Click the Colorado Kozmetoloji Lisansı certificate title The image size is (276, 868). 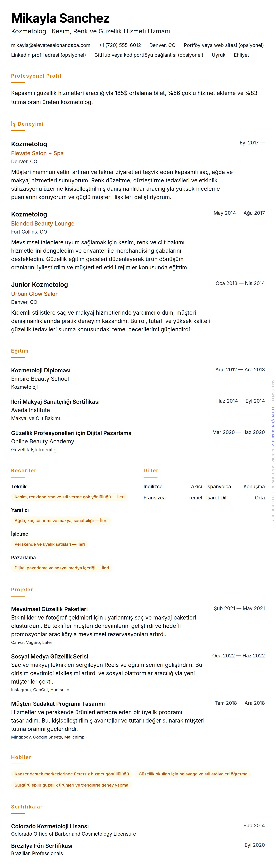pyautogui.click(x=50, y=826)
